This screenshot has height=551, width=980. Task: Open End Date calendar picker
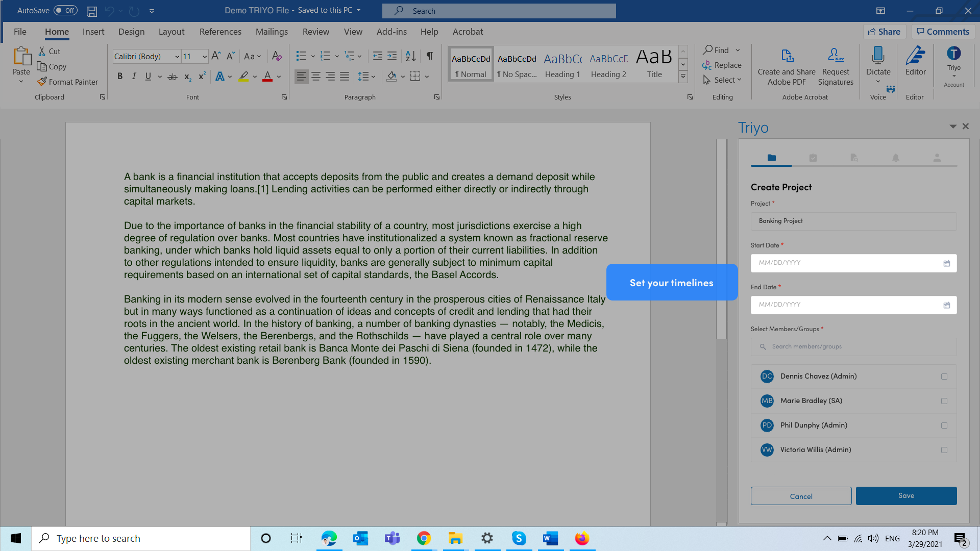point(947,305)
